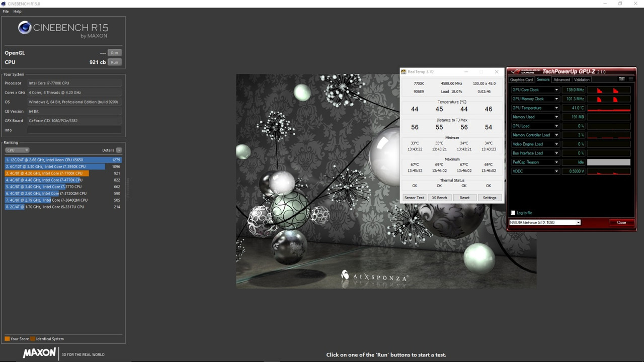Viewport: 644px width, 362px height.
Task: Run the CPU benchmark test
Action: 115,62
